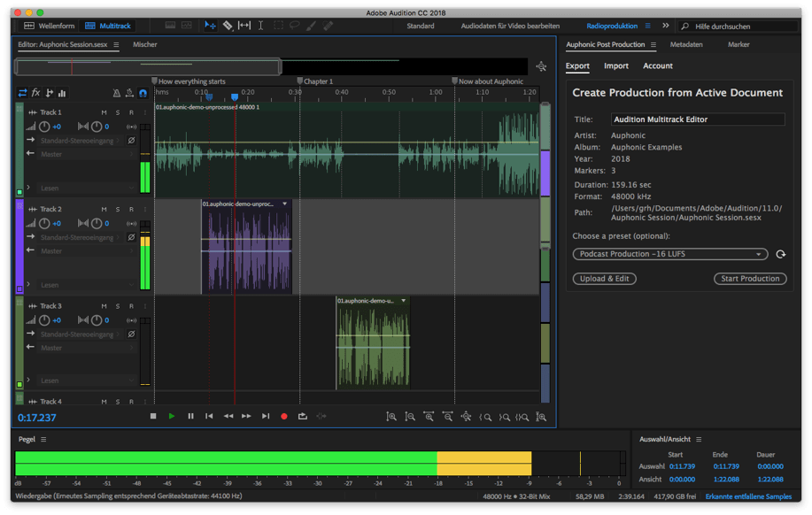Image resolution: width=812 pixels, height=515 pixels.
Task: Mute Track 1 with the M button
Action: click(104, 112)
